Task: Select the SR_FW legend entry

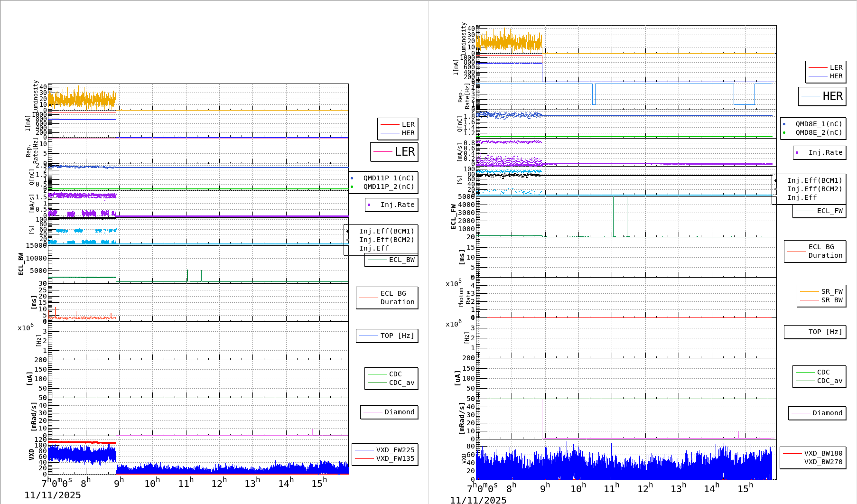Action: pos(831,291)
